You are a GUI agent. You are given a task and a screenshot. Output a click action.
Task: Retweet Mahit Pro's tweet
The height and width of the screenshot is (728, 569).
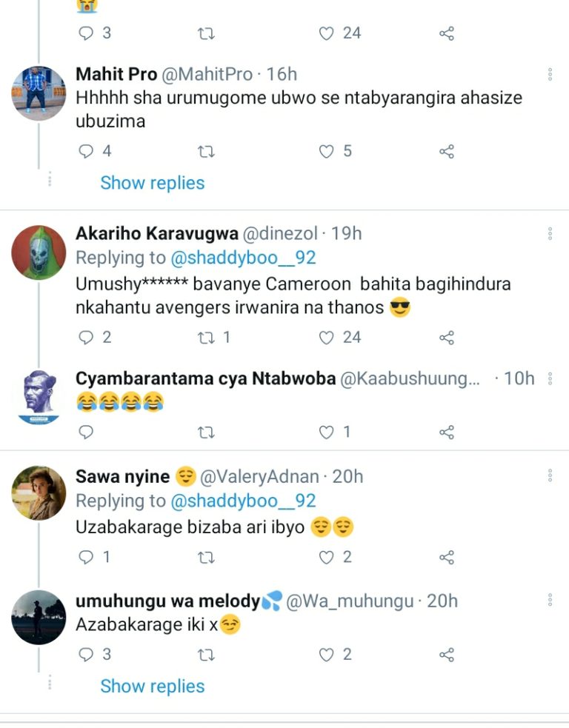tap(207, 152)
